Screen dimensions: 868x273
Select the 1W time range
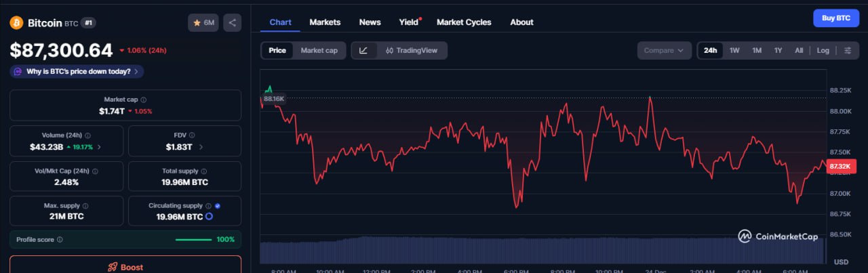click(734, 50)
